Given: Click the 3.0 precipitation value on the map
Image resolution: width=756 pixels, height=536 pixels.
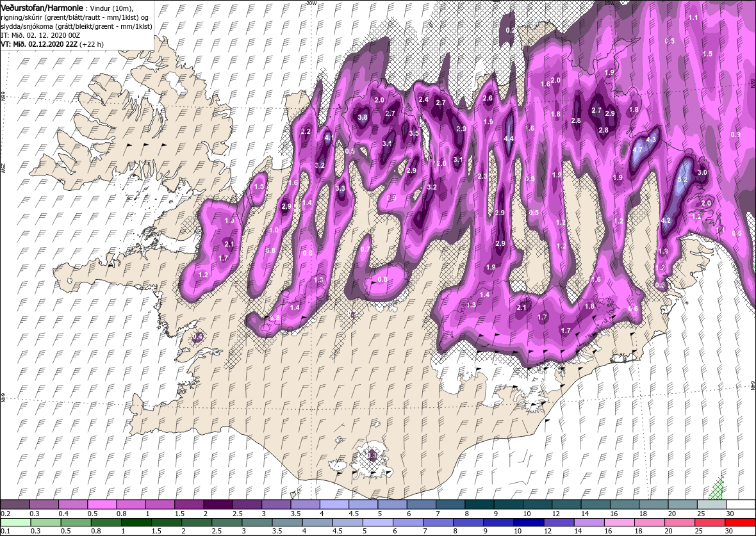Looking at the screenshot, I should [x=702, y=172].
